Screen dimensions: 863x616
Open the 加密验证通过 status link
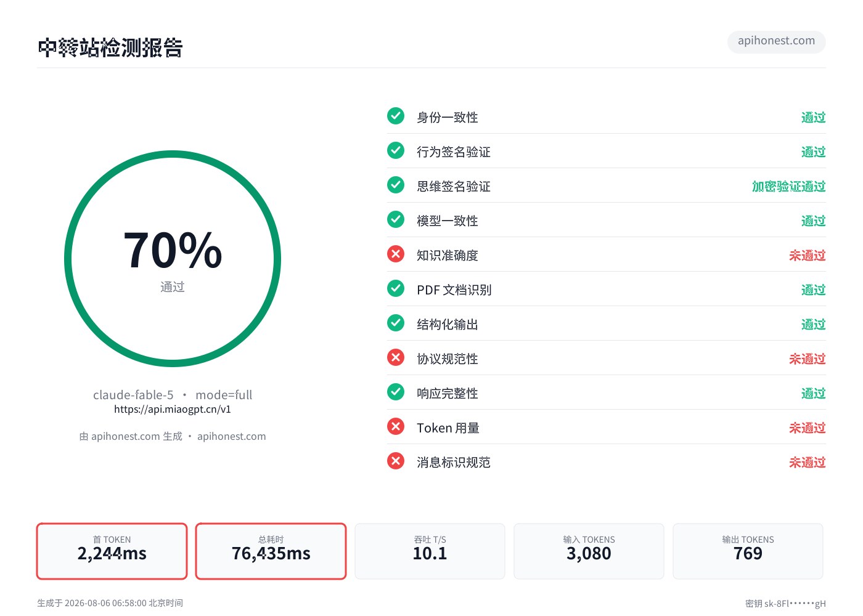pos(788,186)
